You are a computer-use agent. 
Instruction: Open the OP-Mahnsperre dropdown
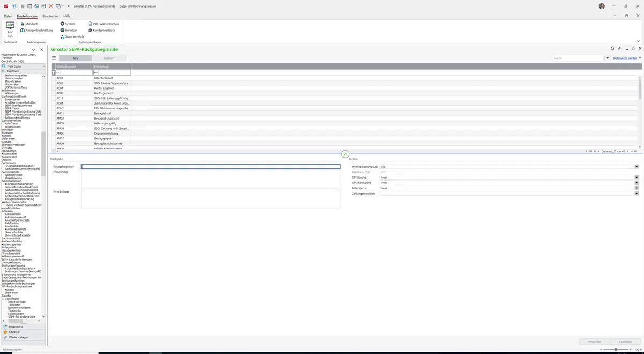tap(636, 183)
